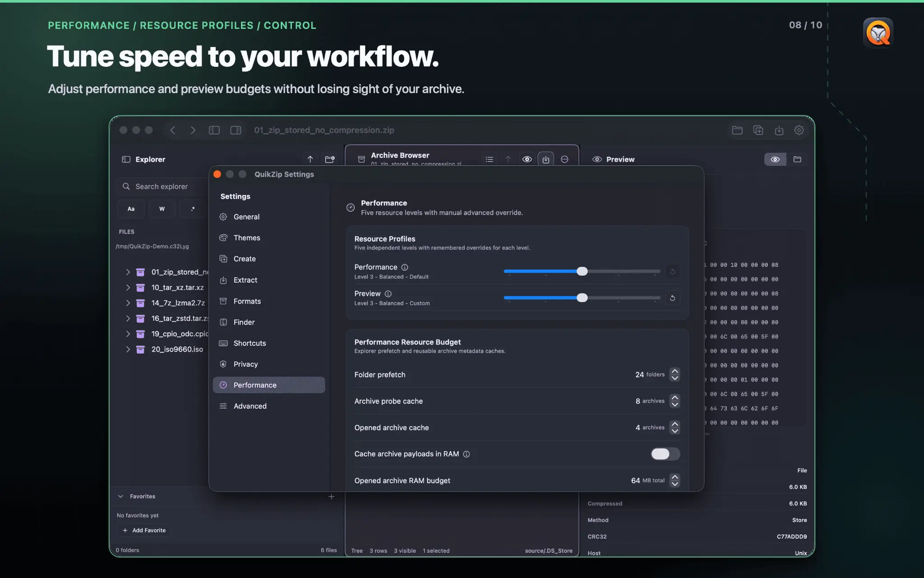Click the QuikZip app logo icon
Image resolution: width=924 pixels, height=578 pixels.
[x=878, y=33]
